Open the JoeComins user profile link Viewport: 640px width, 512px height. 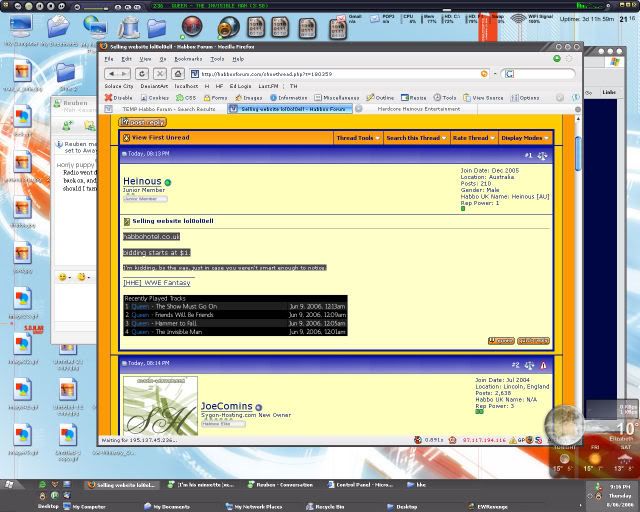coord(226,407)
